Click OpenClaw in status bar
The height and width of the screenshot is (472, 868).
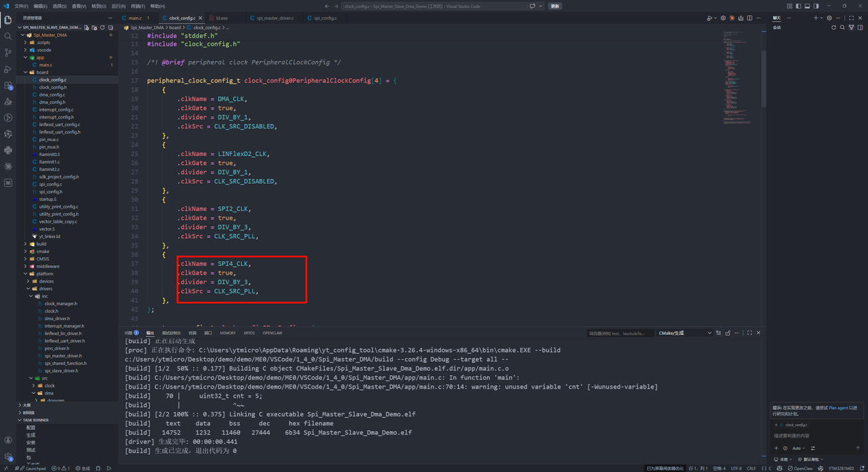[800, 468]
